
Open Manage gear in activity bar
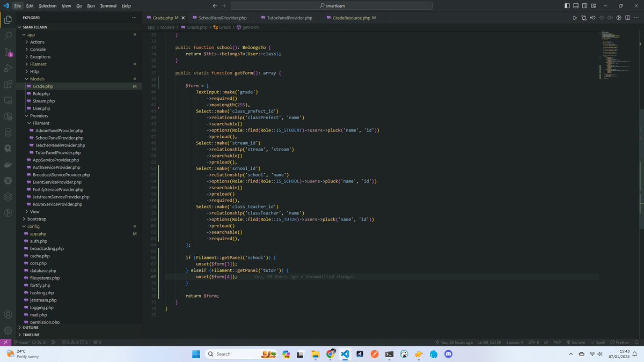8,330
